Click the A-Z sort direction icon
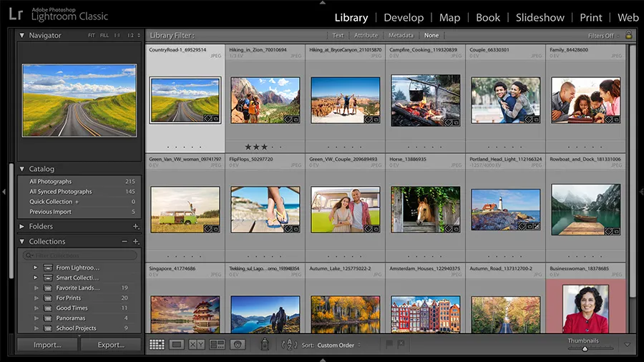This screenshot has height=362, width=644. [289, 345]
